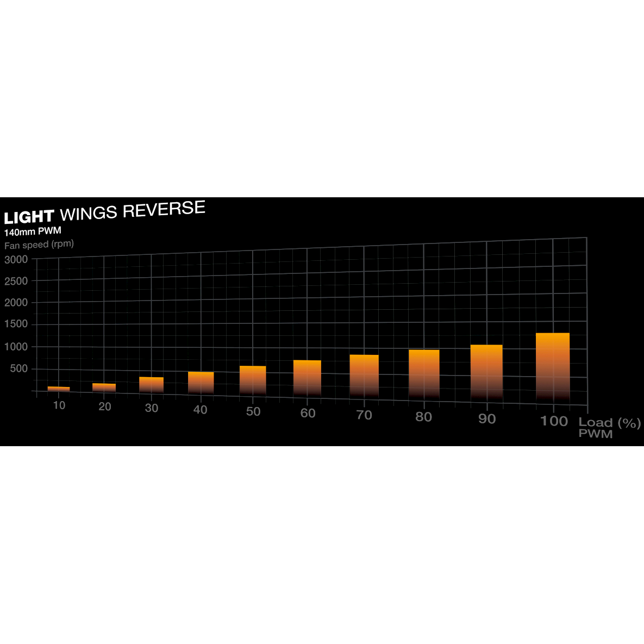Image resolution: width=644 pixels, height=644 pixels.
Task: Select the orange bar at 90% load
Action: 486,373
